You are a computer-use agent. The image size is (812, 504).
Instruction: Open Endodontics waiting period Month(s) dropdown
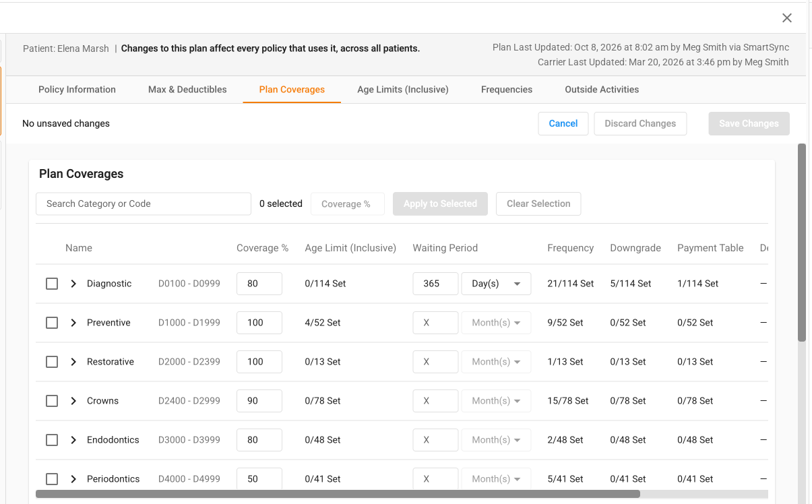pos(496,440)
